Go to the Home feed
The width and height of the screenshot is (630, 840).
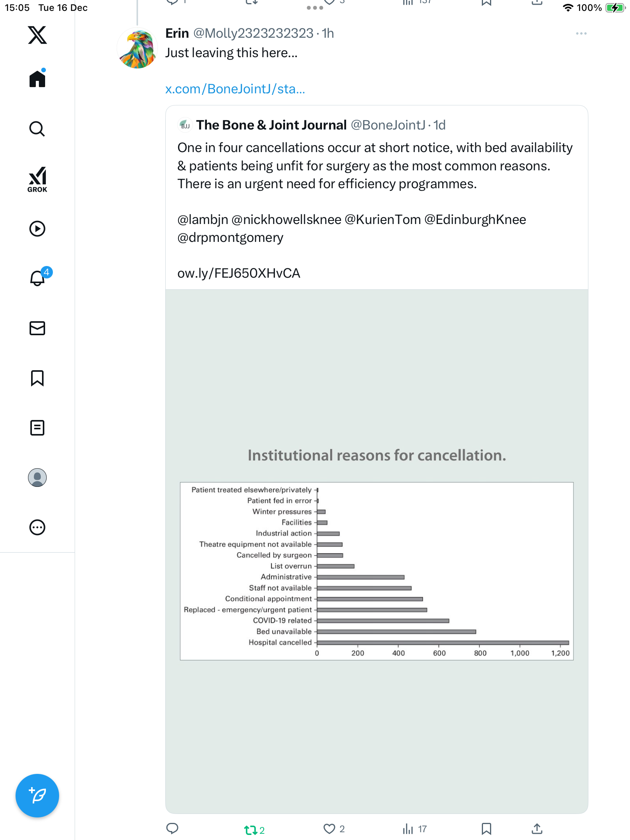tap(37, 79)
